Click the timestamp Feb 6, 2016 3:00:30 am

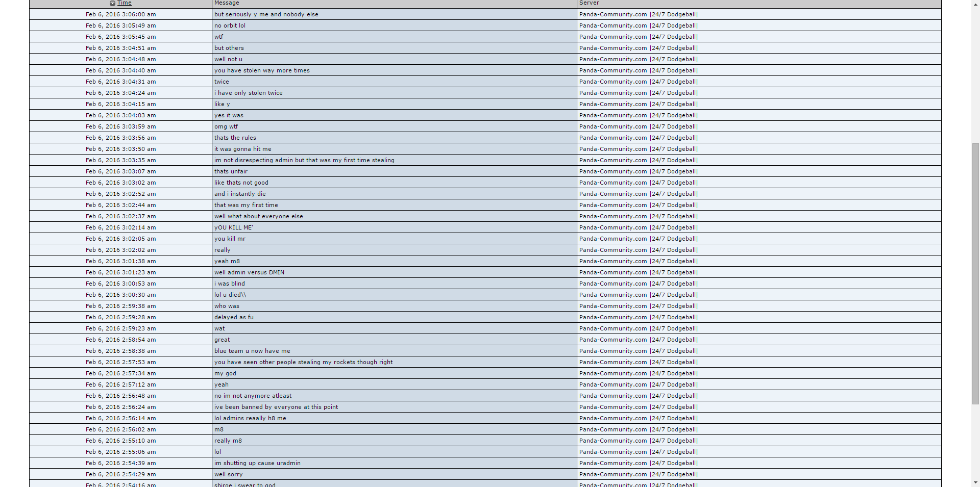121,295
